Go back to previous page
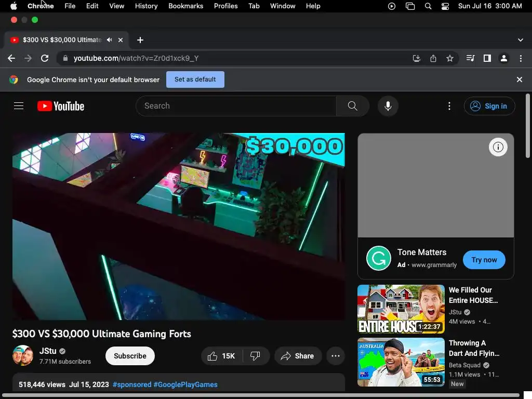The image size is (532, 399). tap(11, 58)
